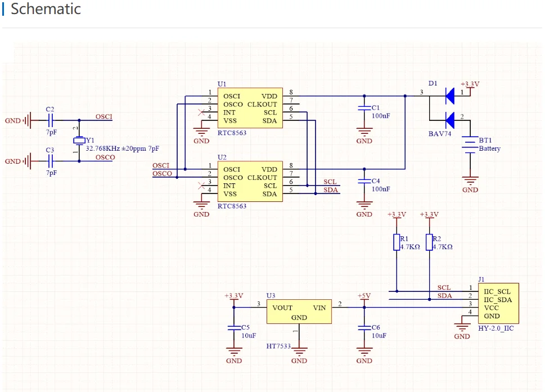
Task: Click the 10uF value beside C5
Action: [249, 336]
